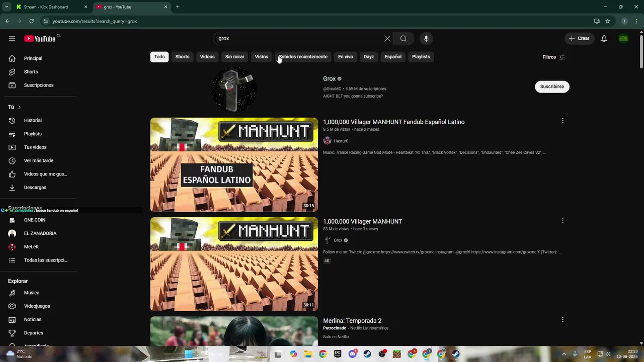Viewport: 644px width, 362px height.
Task: Bookmark this page with the star
Action: tap(608, 21)
